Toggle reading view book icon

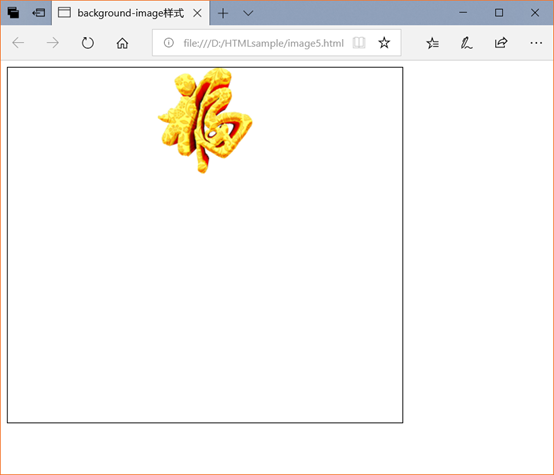pyautogui.click(x=359, y=43)
